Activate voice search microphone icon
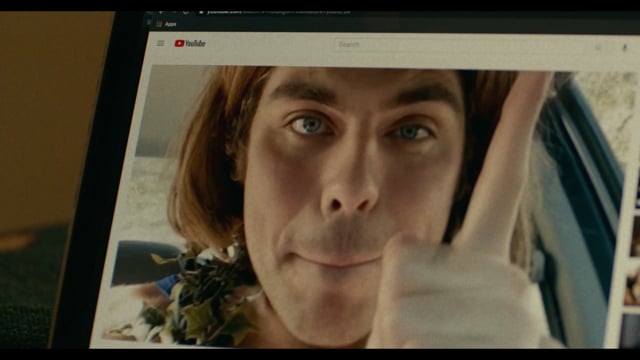Viewport: 640px width, 360px height. point(624,48)
